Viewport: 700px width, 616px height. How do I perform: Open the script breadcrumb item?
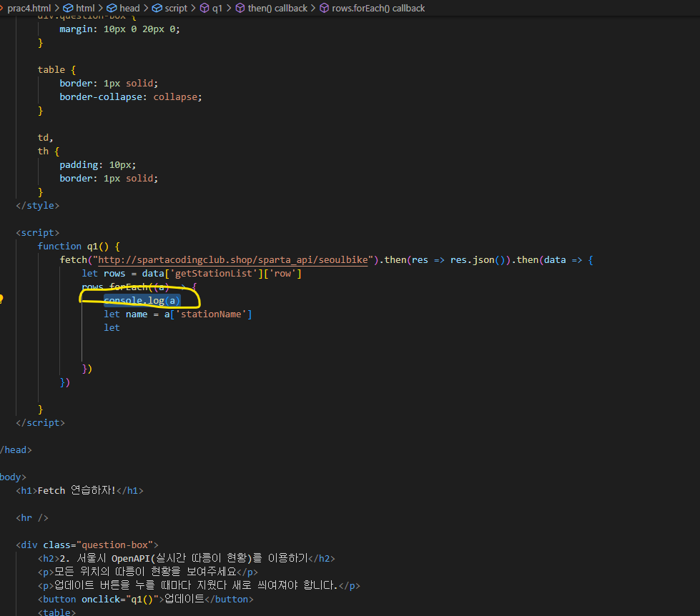(x=176, y=8)
